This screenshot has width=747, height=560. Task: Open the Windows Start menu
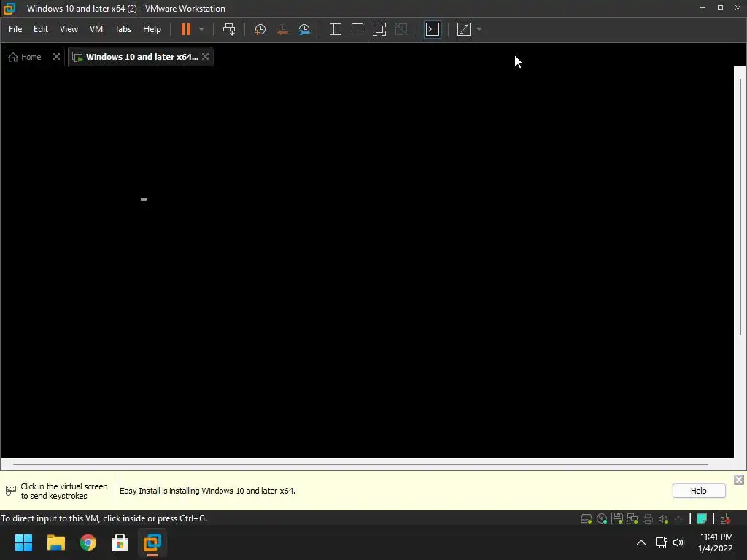point(24,542)
